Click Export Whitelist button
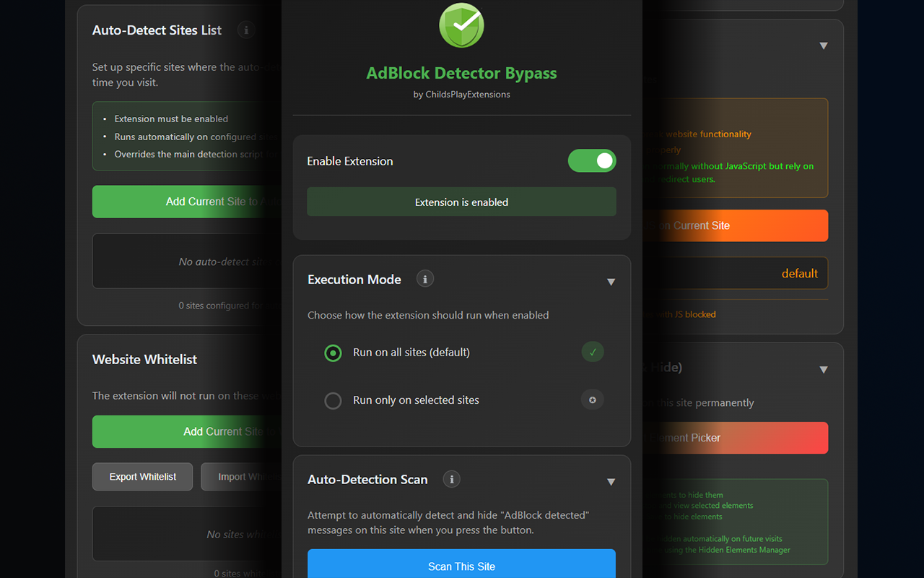924x578 pixels. click(143, 477)
